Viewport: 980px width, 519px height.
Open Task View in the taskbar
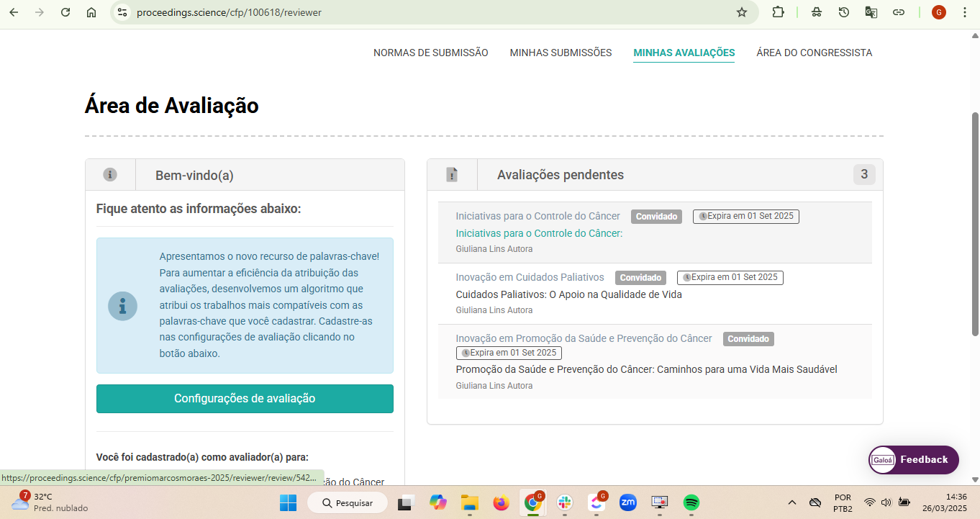click(407, 502)
